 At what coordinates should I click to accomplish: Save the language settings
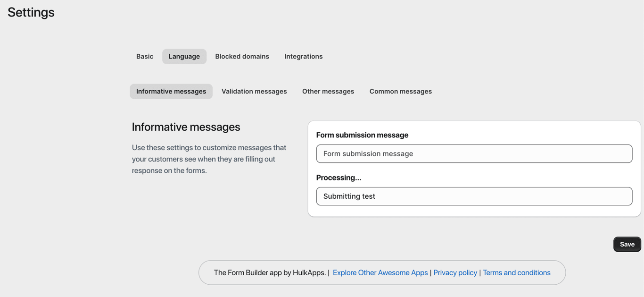click(627, 244)
